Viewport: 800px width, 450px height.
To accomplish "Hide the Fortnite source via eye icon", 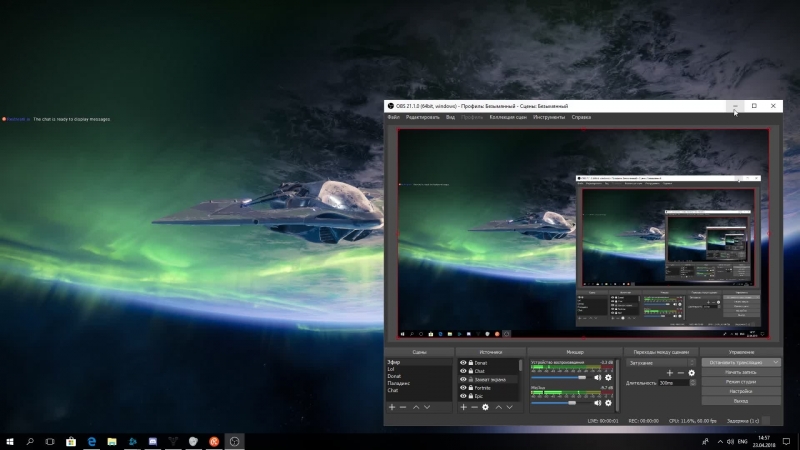I will pyautogui.click(x=463, y=388).
